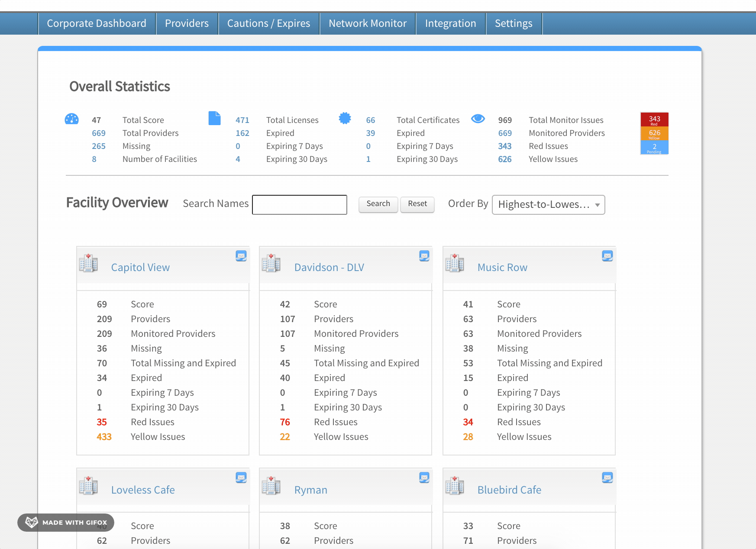The image size is (756, 549).
Task: Click Capitol View message icon
Action: coord(241,256)
